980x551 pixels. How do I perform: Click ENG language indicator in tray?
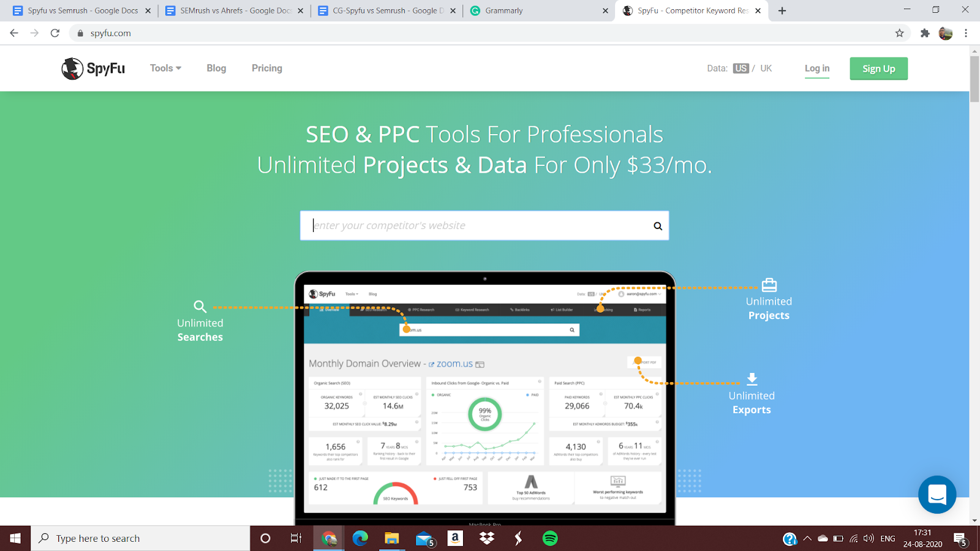coord(888,538)
